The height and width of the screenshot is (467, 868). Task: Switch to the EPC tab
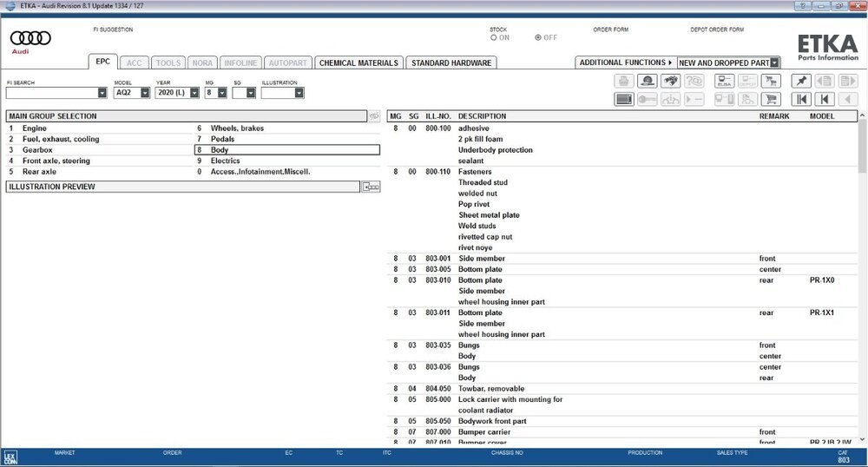point(103,62)
